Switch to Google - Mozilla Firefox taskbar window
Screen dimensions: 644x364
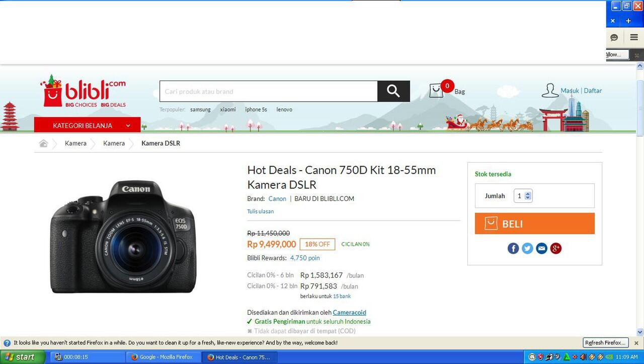[x=164, y=357]
